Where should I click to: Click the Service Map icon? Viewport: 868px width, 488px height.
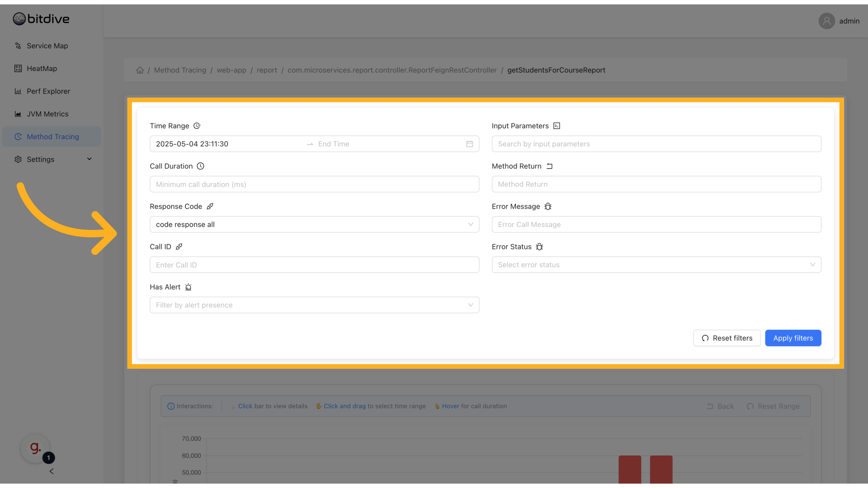pyautogui.click(x=18, y=46)
